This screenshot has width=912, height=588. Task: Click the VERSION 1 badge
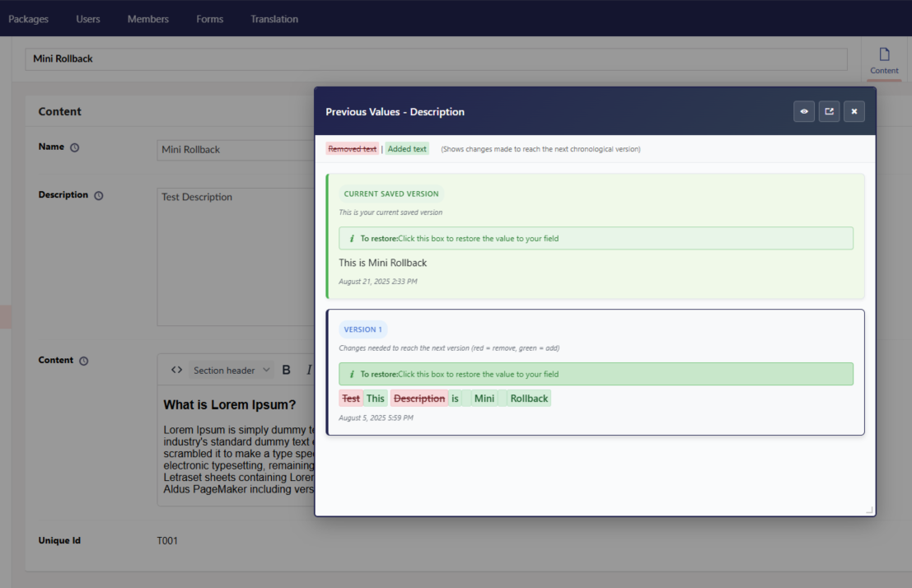click(x=362, y=329)
